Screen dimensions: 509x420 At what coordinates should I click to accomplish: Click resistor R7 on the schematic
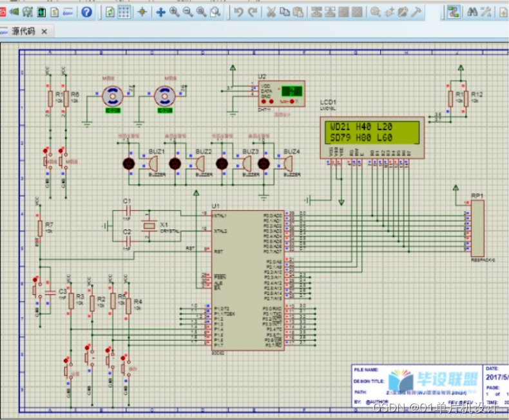tap(40, 229)
